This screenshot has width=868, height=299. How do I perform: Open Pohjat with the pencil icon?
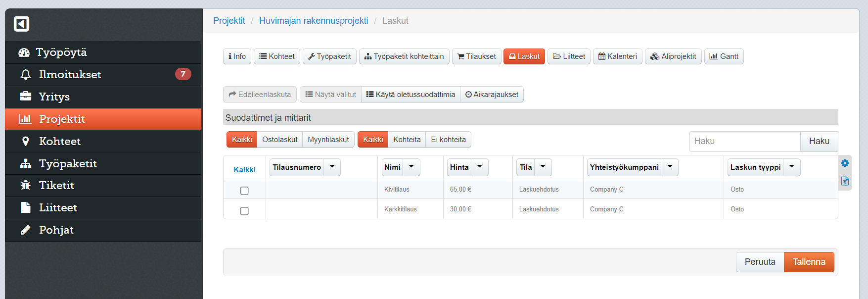26,230
